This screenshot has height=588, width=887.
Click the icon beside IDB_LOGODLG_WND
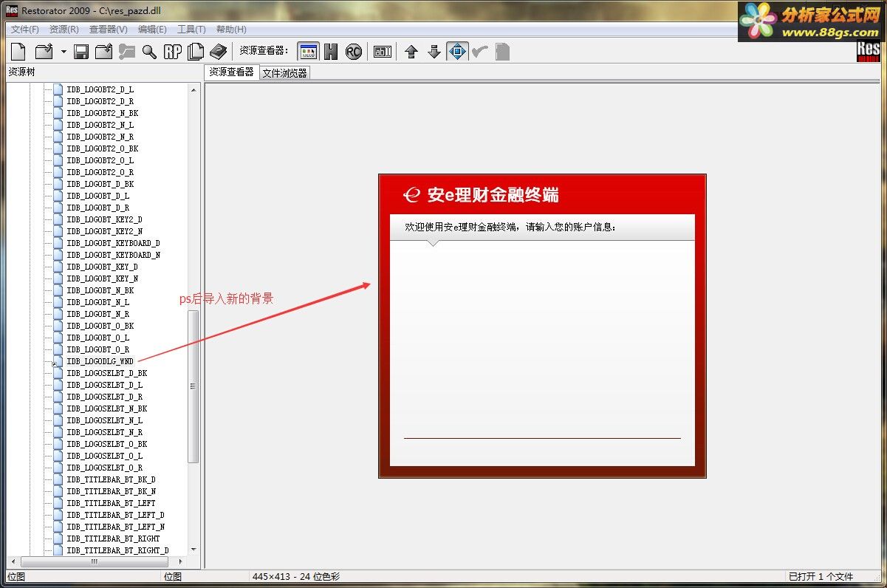click(x=58, y=361)
